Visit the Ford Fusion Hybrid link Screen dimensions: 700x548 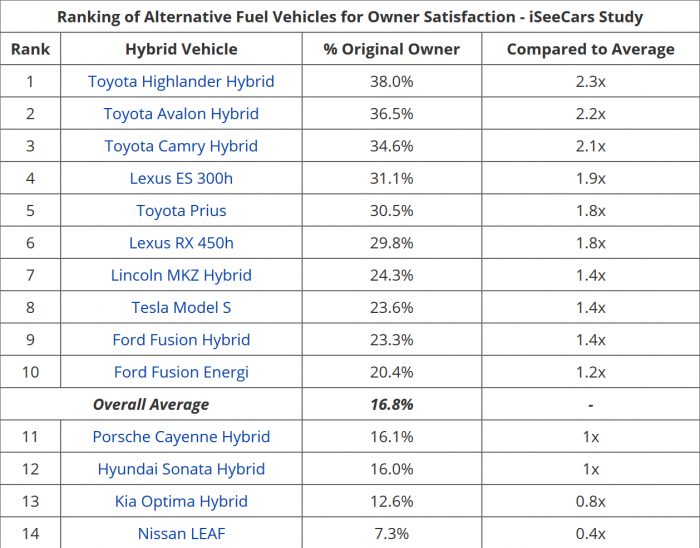[181, 340]
